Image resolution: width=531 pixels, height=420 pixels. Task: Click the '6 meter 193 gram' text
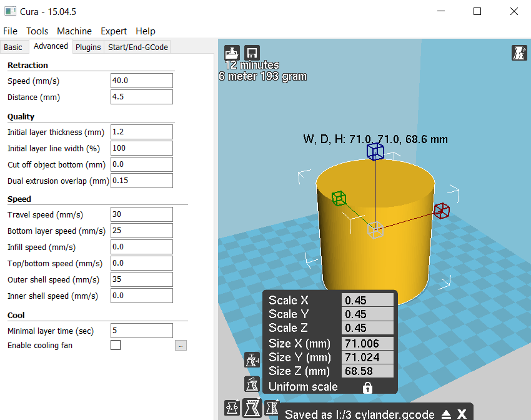(263, 76)
